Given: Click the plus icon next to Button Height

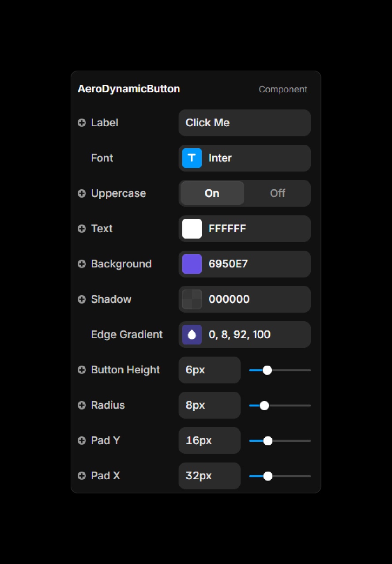Looking at the screenshot, I should pos(82,370).
